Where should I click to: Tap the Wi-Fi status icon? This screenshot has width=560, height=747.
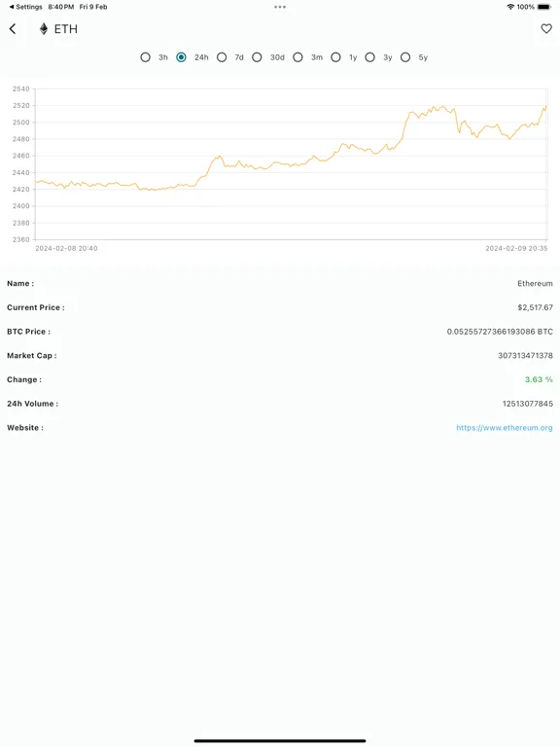pyautogui.click(x=510, y=7)
